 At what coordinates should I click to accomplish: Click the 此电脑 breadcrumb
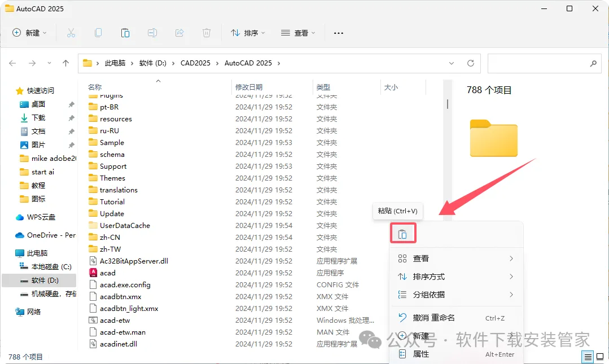click(115, 63)
